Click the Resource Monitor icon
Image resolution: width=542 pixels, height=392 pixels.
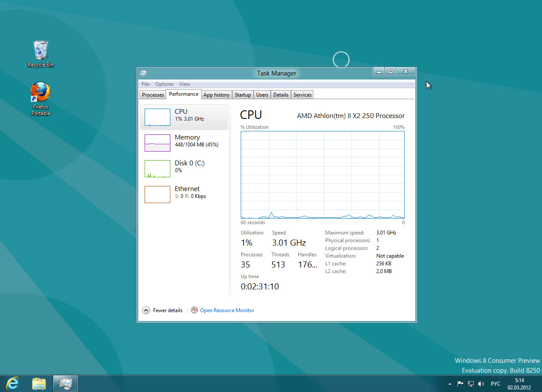[x=194, y=310]
